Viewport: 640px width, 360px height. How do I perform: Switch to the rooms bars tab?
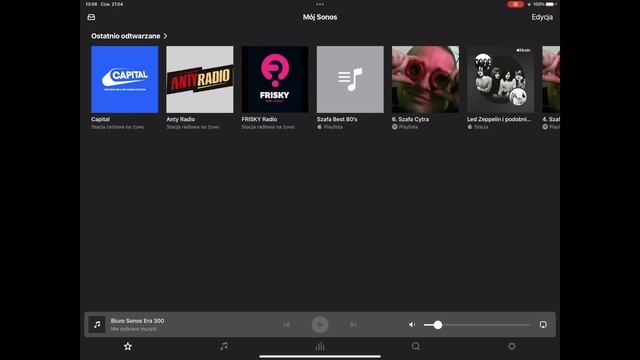point(320,347)
